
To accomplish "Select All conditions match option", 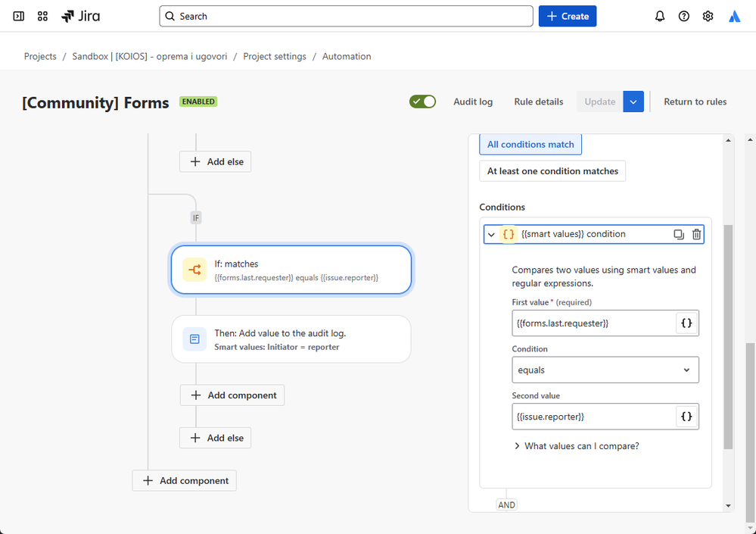I will 530,144.
